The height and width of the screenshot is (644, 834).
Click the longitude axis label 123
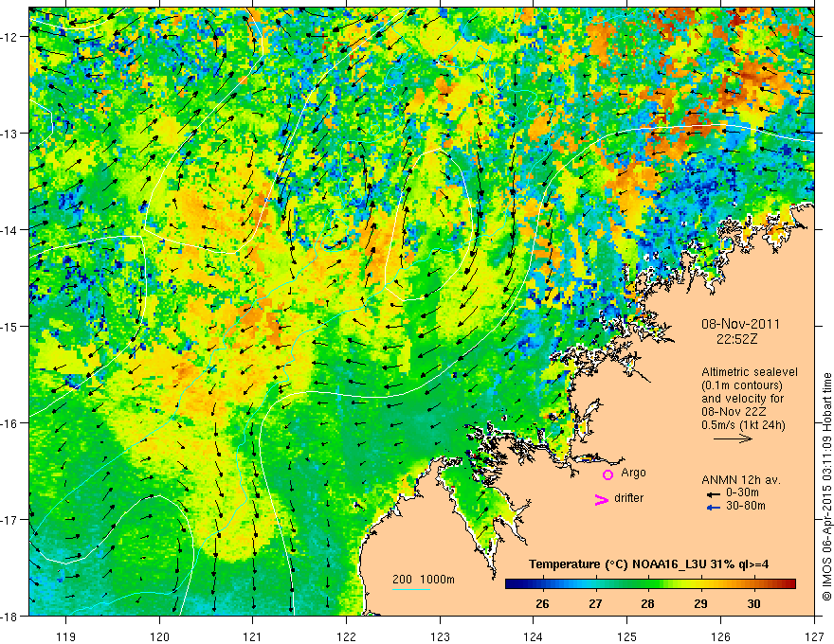[440, 636]
